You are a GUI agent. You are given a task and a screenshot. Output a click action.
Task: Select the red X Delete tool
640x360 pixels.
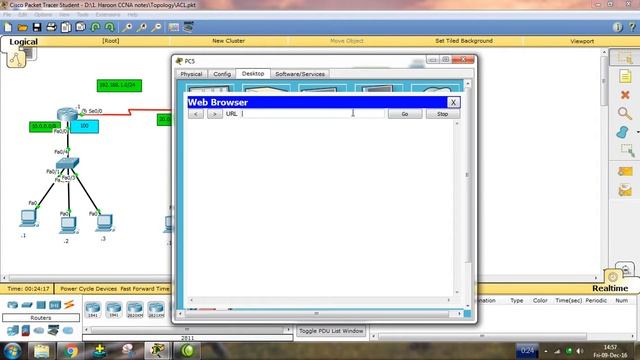tap(625, 95)
